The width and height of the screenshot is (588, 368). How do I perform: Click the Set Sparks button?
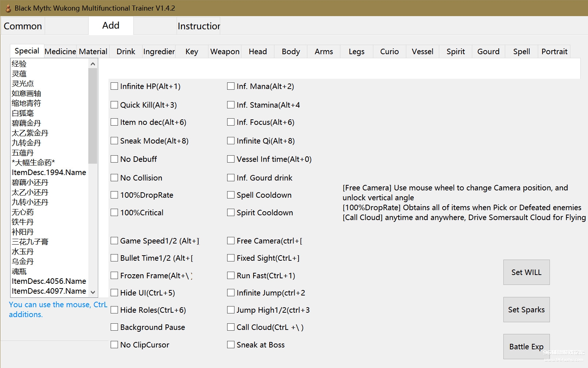point(526,310)
